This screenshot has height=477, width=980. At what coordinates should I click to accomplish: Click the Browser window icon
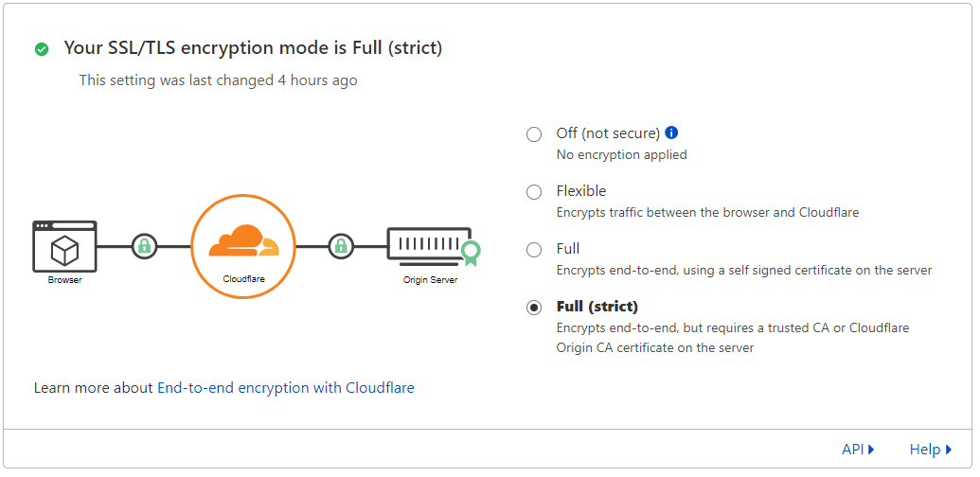coord(64,247)
